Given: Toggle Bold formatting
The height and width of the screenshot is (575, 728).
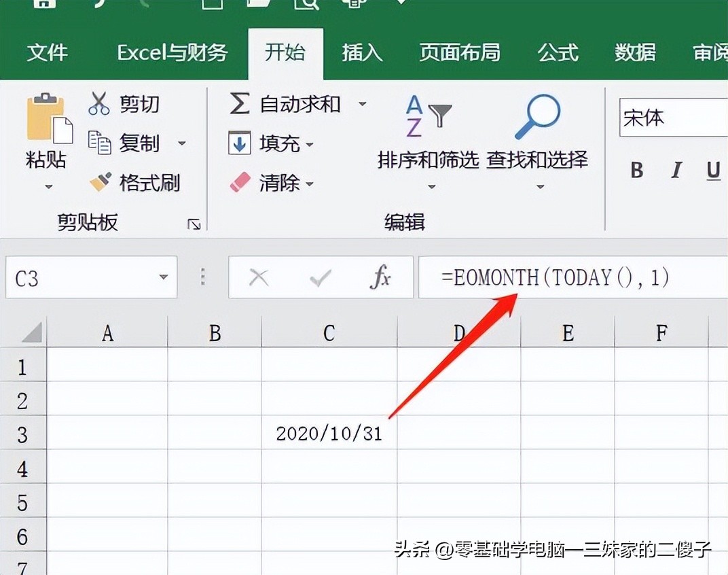Looking at the screenshot, I should coord(636,170).
